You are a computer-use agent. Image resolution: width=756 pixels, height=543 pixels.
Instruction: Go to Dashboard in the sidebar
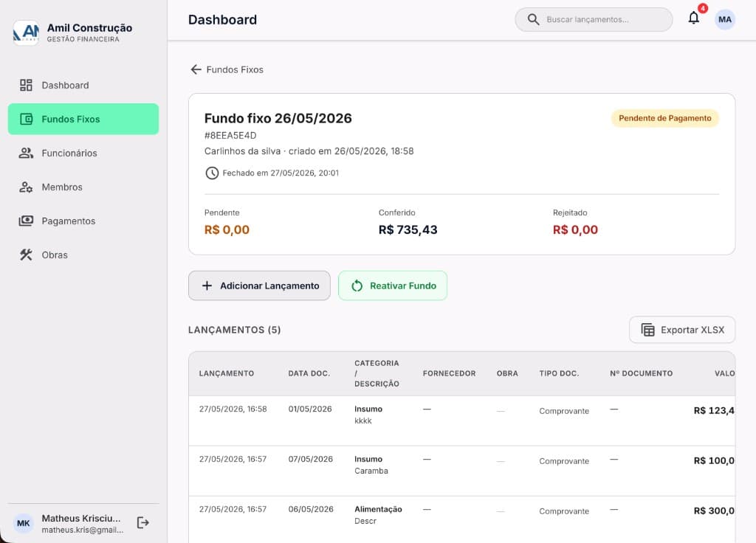click(x=83, y=86)
